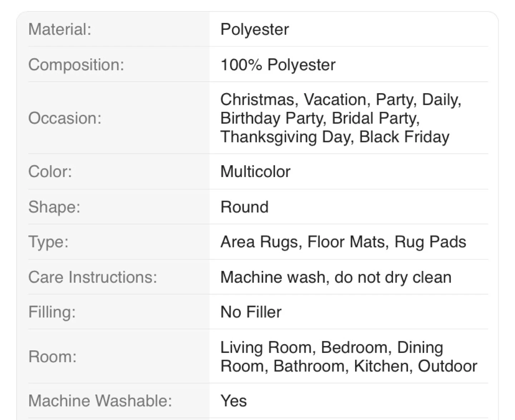515x420 pixels.
Task: Click the Room label
Action: coord(53,356)
